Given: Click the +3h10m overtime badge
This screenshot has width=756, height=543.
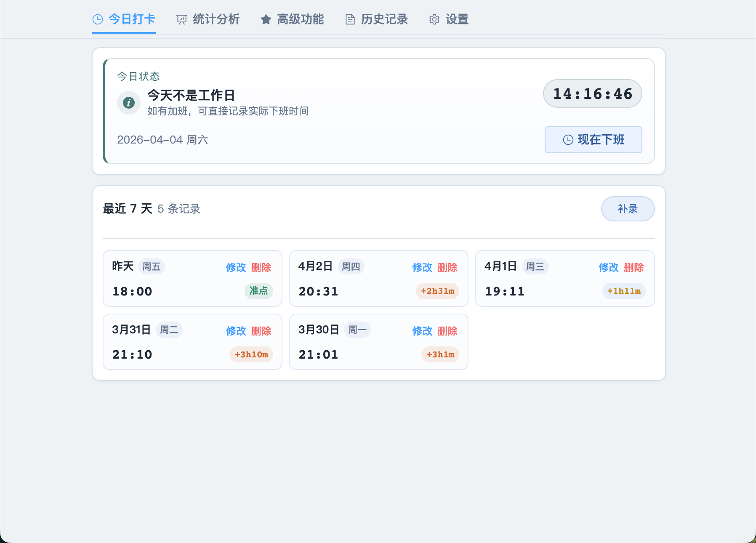Looking at the screenshot, I should (x=251, y=354).
